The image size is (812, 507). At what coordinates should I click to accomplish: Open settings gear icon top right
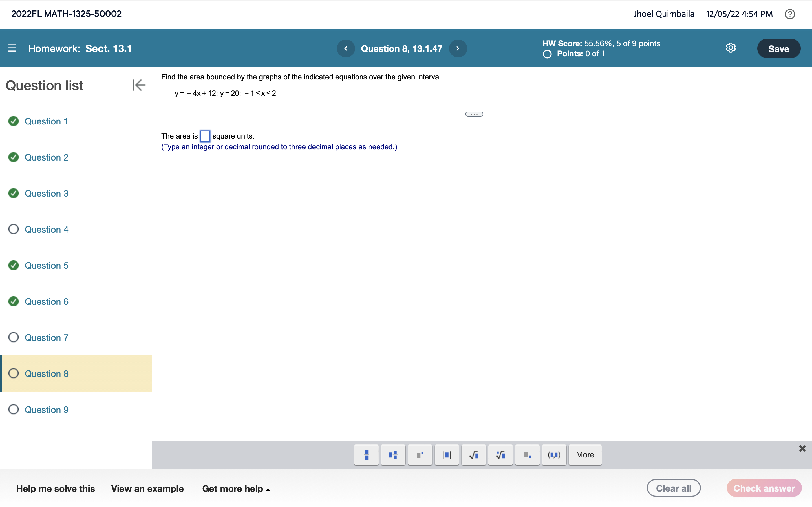pos(730,48)
